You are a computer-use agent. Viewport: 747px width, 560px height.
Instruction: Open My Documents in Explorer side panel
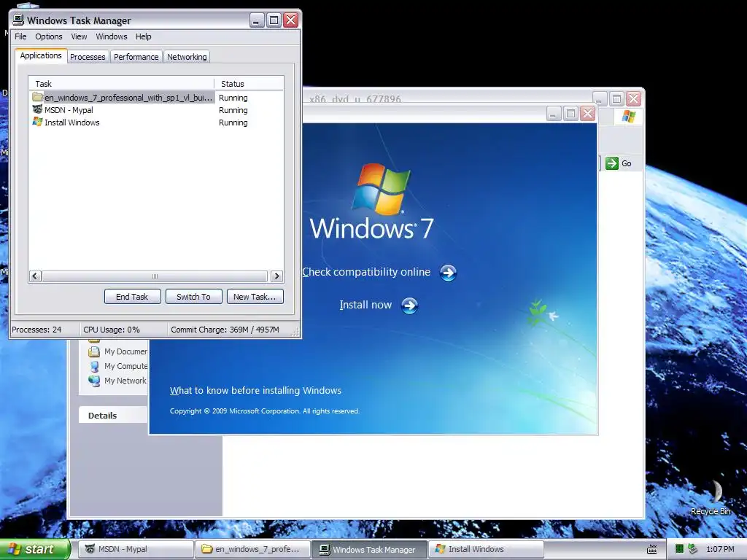pyautogui.click(x=125, y=351)
